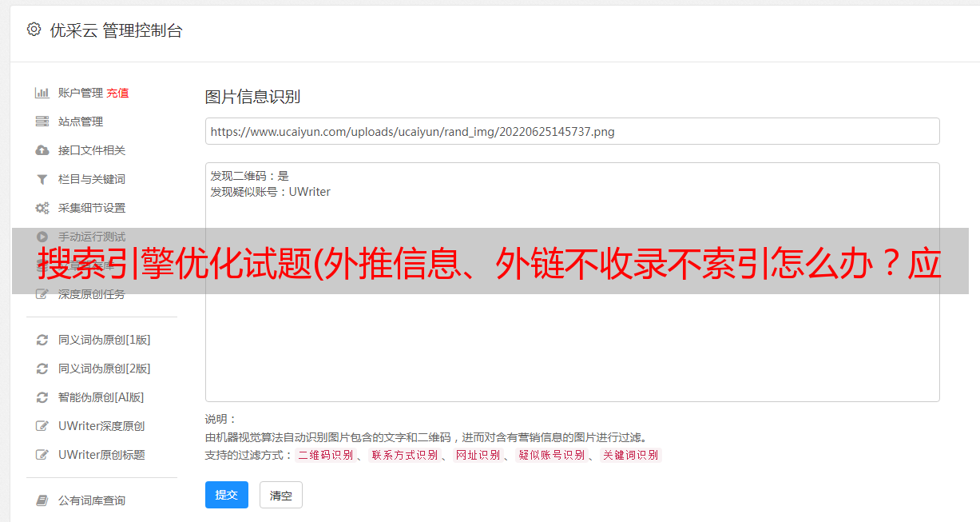Open UWriter原创标题 in sidebar
The height and width of the screenshot is (522, 980).
click(101, 455)
